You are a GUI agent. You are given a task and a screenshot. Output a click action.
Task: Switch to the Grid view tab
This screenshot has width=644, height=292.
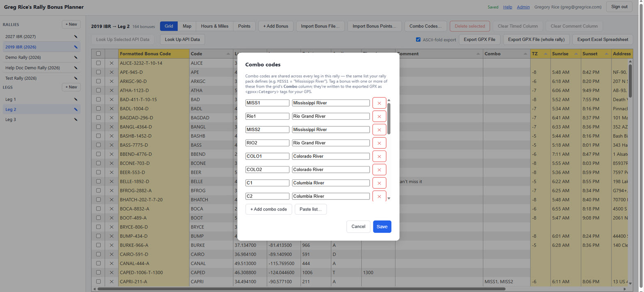point(169,26)
